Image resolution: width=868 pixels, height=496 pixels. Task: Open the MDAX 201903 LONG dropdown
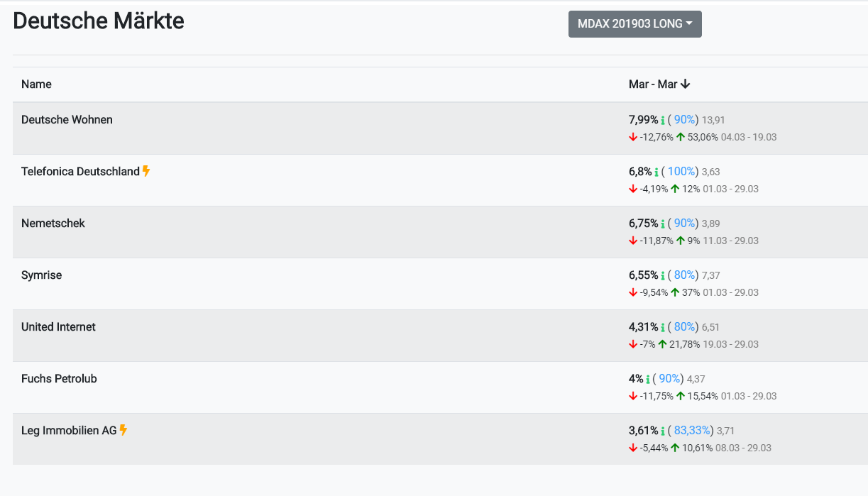pos(634,24)
